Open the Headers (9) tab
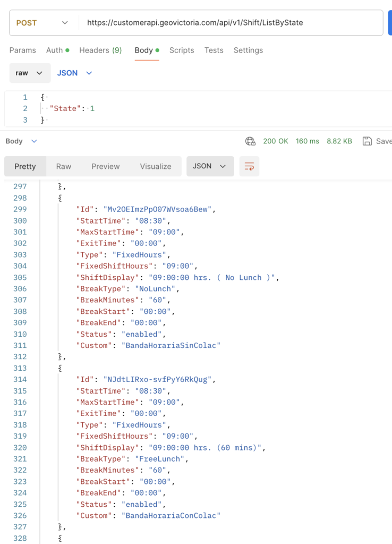Screen dimensions: 392x544 100,50
